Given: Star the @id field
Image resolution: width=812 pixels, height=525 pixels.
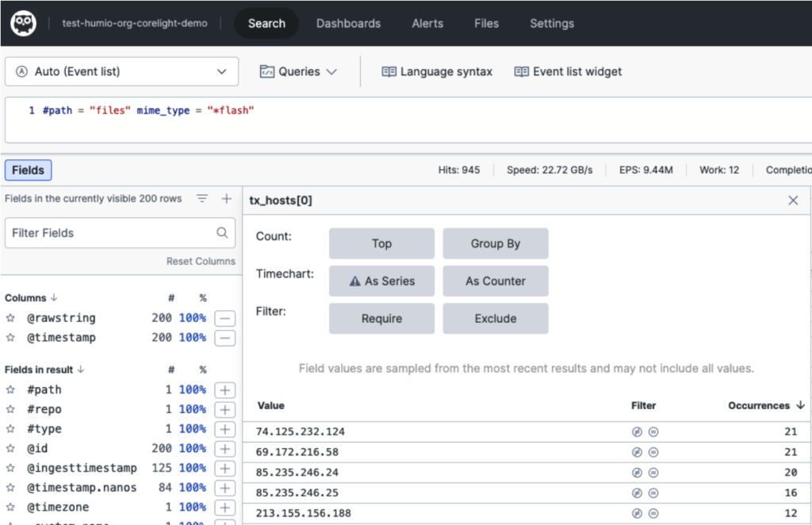Looking at the screenshot, I should [10, 448].
